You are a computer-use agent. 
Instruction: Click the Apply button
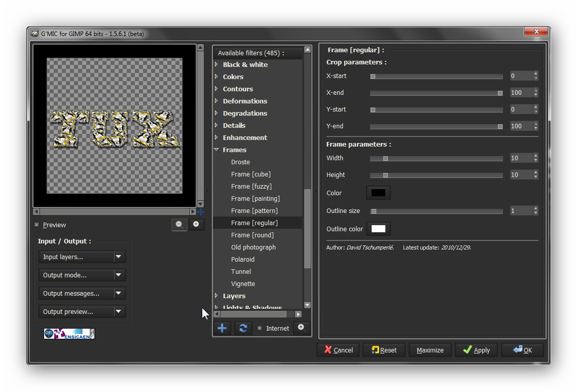(476, 349)
